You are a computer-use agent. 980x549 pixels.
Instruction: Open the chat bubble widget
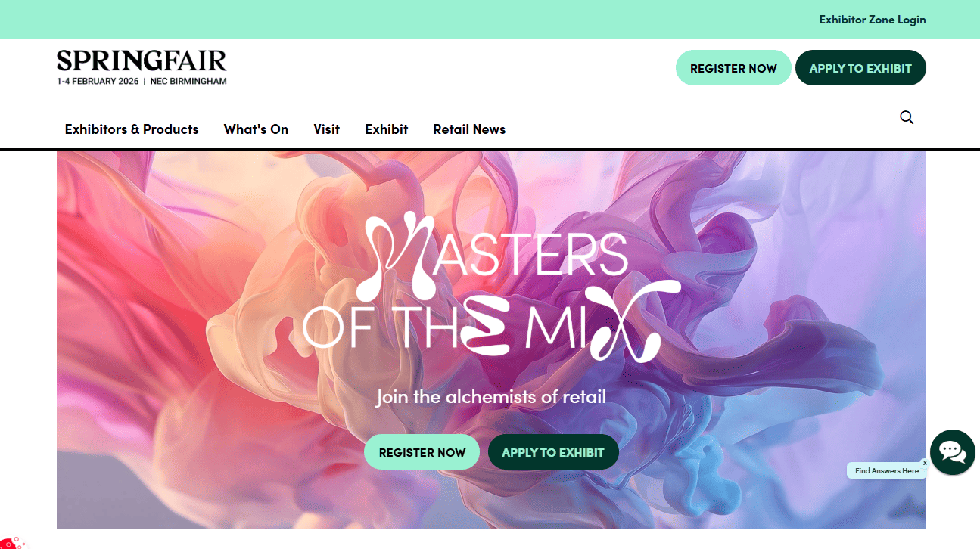pos(952,452)
